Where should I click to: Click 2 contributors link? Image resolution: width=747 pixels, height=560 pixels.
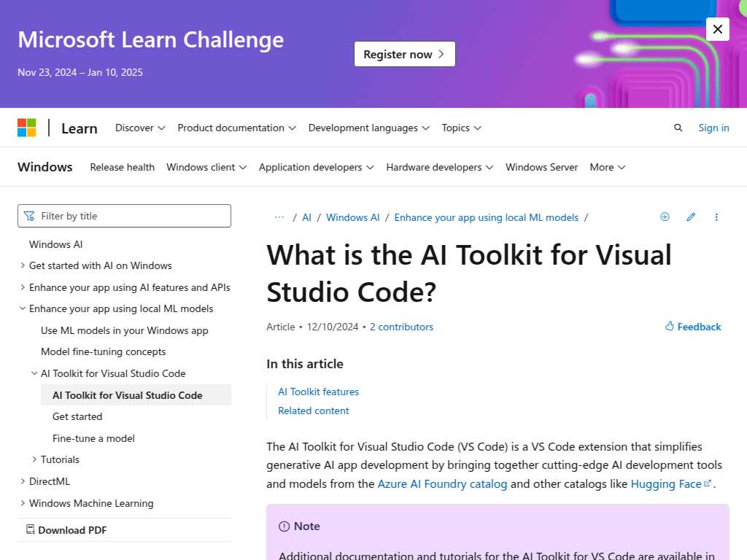(401, 327)
